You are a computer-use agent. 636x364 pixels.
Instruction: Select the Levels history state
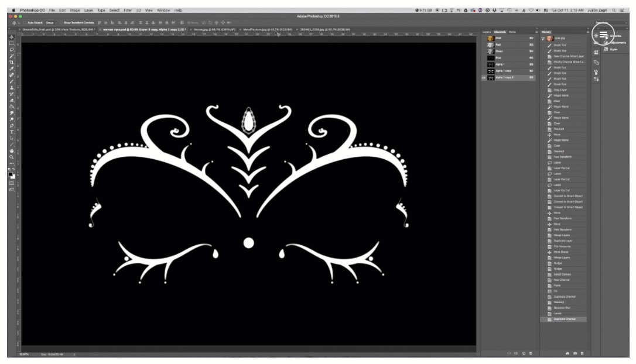pos(563,313)
